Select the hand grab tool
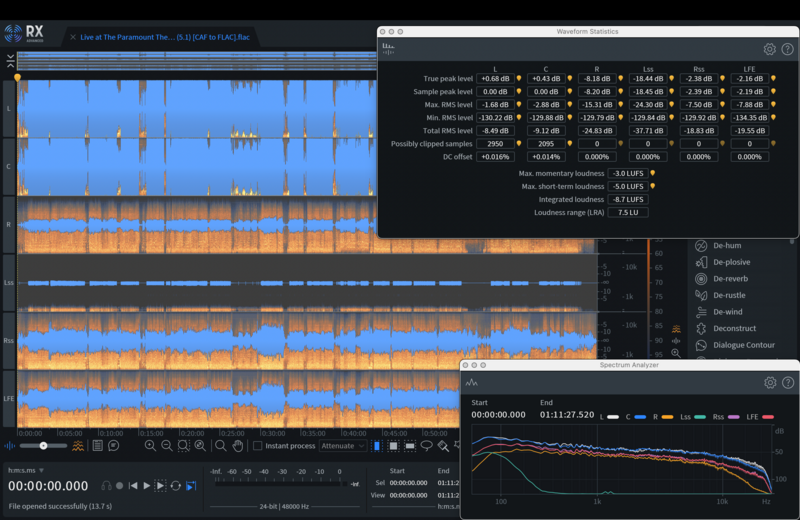The width and height of the screenshot is (800, 520). tap(236, 445)
